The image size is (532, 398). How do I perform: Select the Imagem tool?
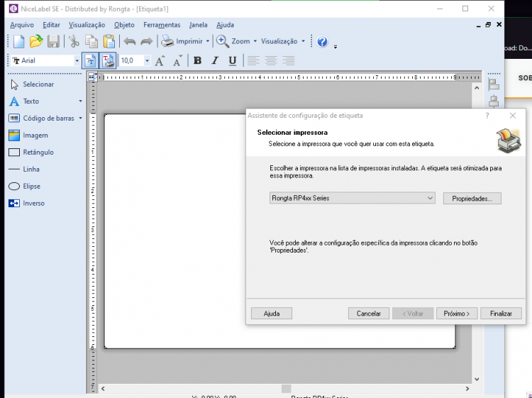28,136
